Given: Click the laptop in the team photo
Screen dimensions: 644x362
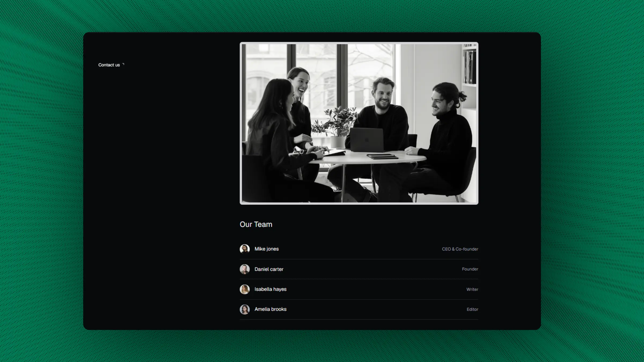Looking at the screenshot, I should tap(367, 140).
